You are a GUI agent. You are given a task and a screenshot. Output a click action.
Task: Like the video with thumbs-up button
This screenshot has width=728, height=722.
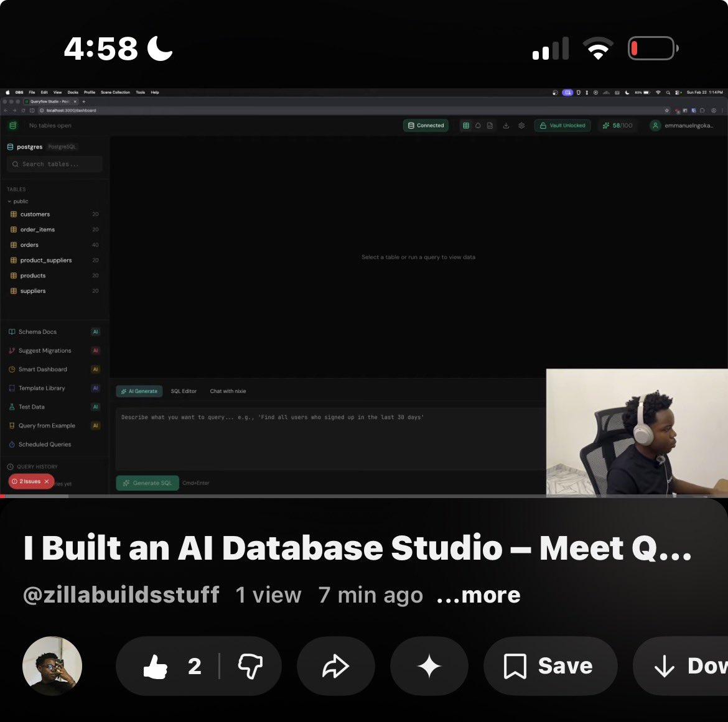156,666
